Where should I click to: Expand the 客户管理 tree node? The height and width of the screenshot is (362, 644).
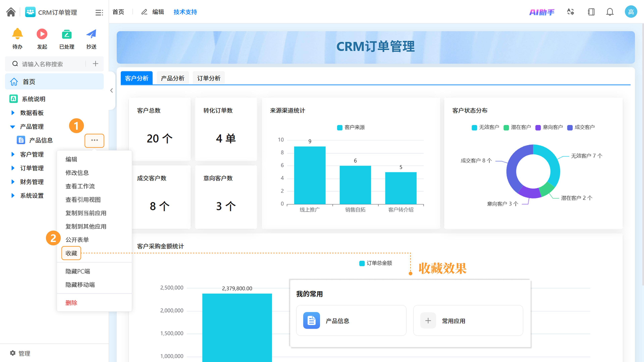[x=13, y=154]
